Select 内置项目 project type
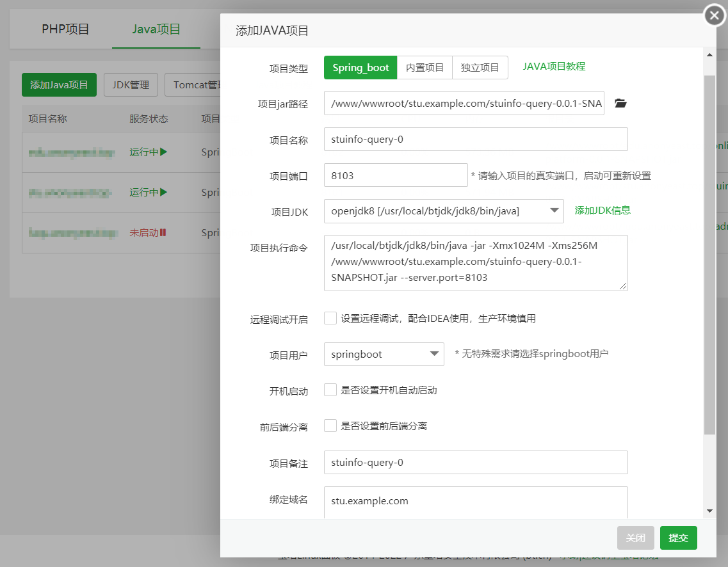 point(425,68)
